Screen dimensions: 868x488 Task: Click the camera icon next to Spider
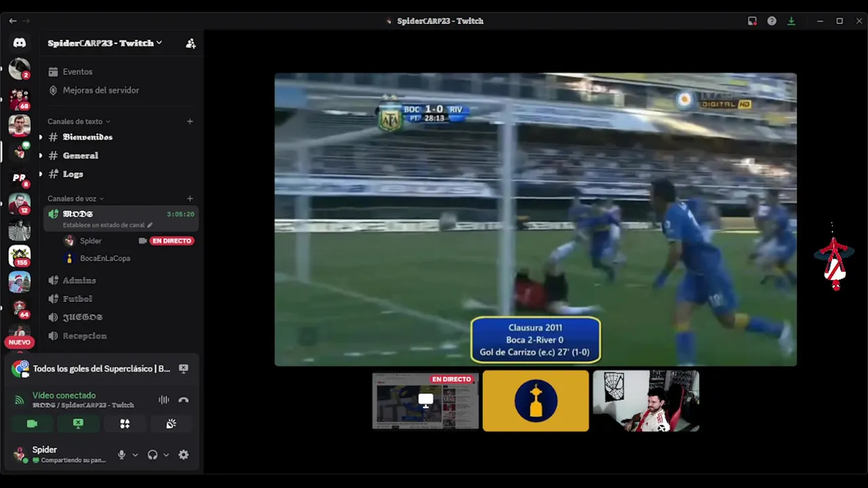tap(142, 241)
